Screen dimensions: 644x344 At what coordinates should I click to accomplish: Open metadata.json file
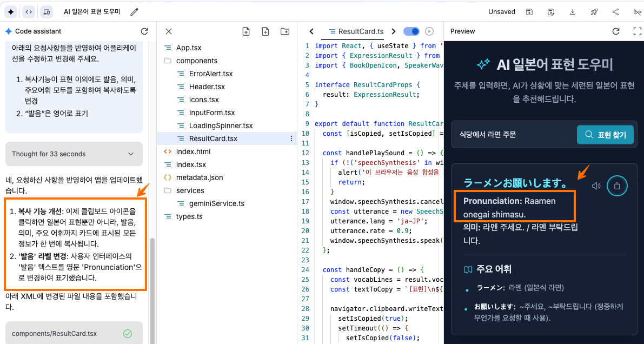(199, 177)
